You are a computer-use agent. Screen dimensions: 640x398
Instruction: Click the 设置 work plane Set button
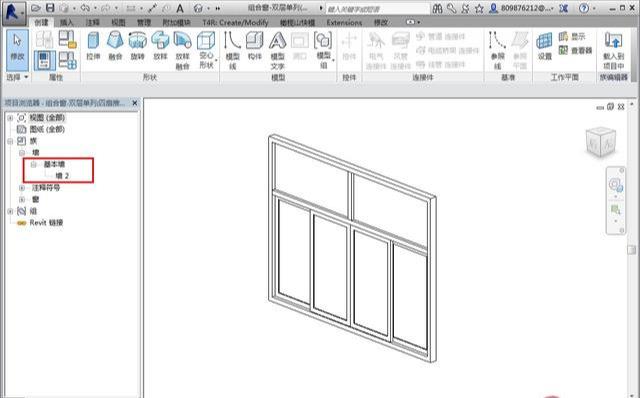(544, 47)
